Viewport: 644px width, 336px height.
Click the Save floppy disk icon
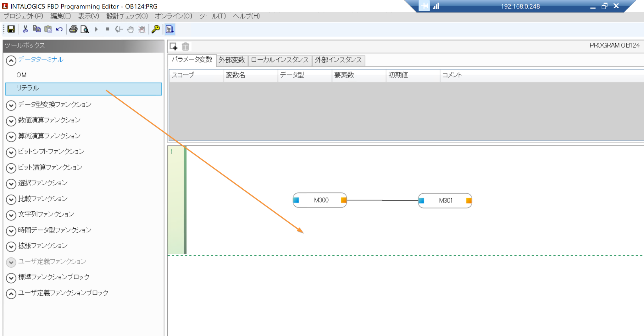click(x=11, y=29)
